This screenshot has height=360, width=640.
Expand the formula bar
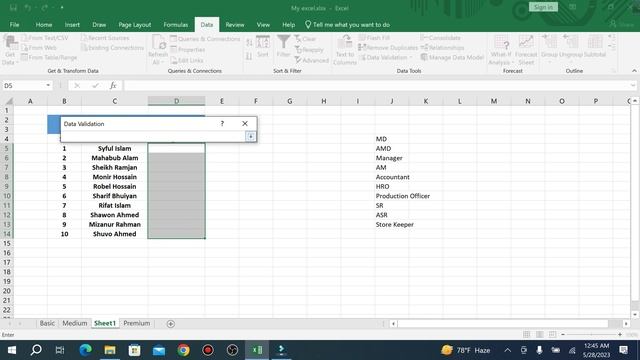633,85
